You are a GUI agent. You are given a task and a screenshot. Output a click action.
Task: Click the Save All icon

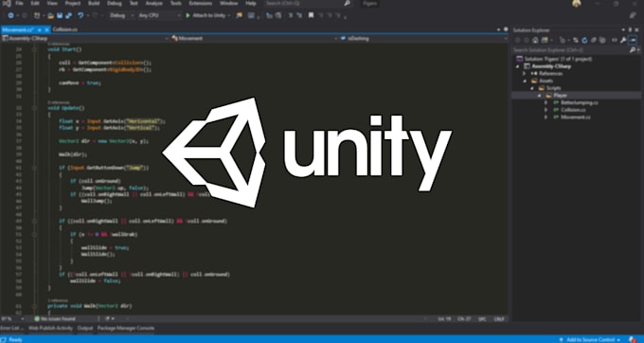pyautogui.click(x=68, y=15)
